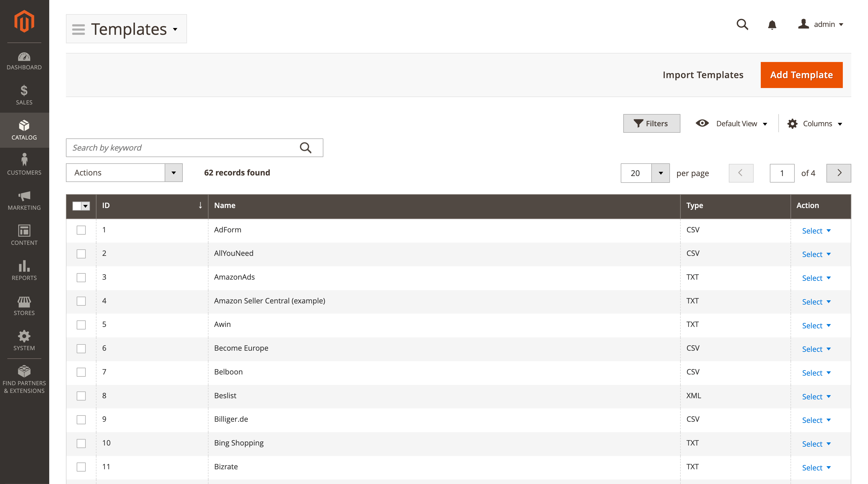The image size is (868, 484).
Task: Click Find Partners & Extensions menu item
Action: click(24, 379)
